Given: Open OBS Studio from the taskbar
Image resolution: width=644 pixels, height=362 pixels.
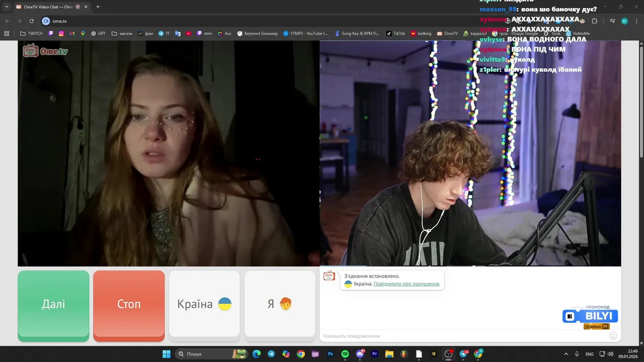Looking at the screenshot, I should tap(448, 354).
